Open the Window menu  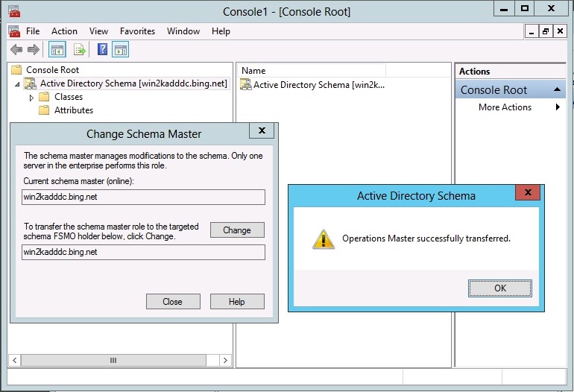183,31
